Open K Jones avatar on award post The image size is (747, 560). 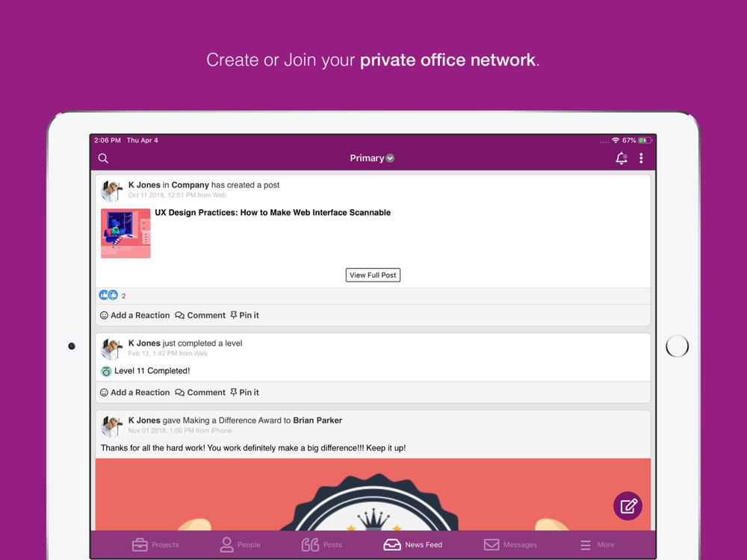[x=112, y=426]
